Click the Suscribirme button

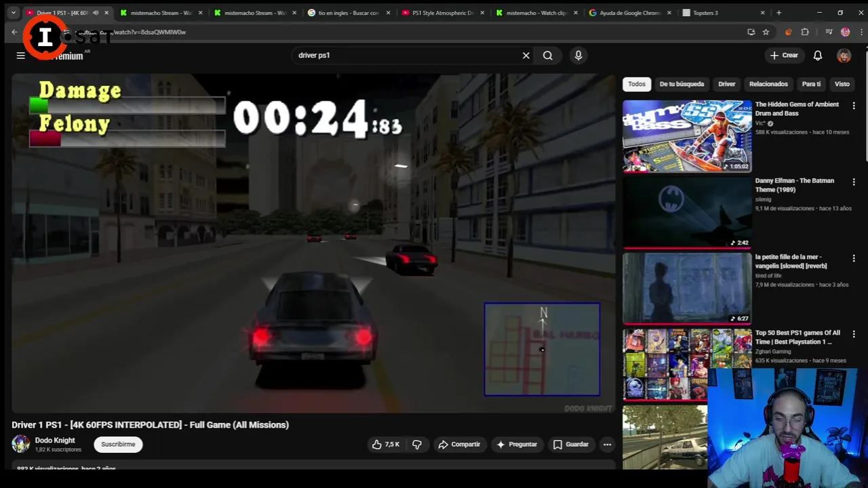[x=118, y=445]
